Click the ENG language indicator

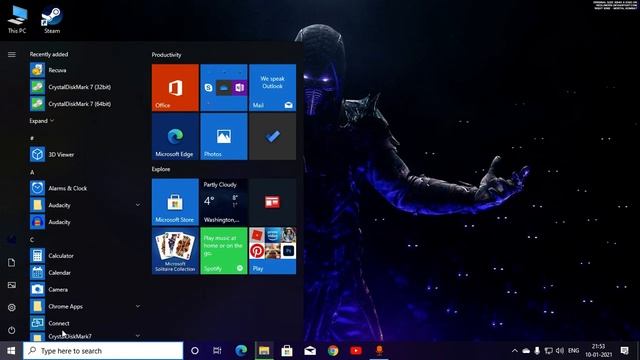coord(573,351)
